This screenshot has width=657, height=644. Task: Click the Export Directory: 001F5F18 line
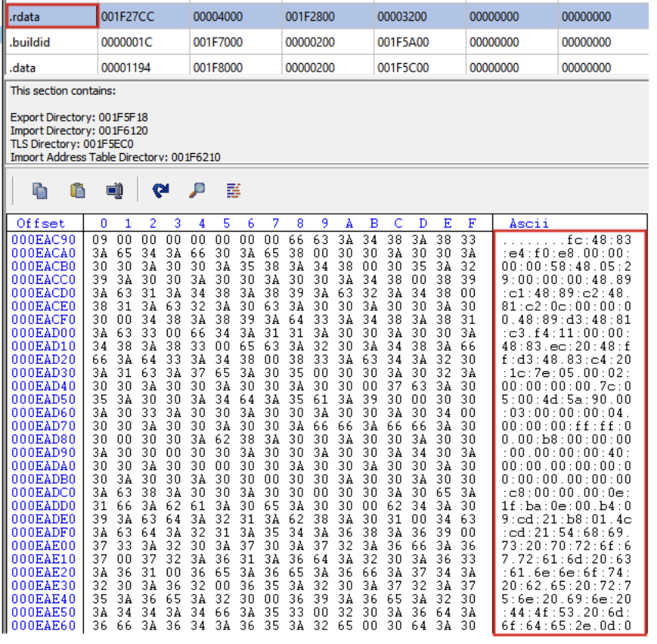click(x=79, y=117)
